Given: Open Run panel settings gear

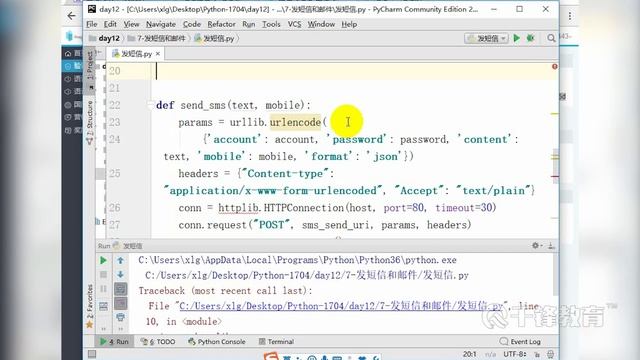Looking at the screenshot, I should (x=536, y=245).
